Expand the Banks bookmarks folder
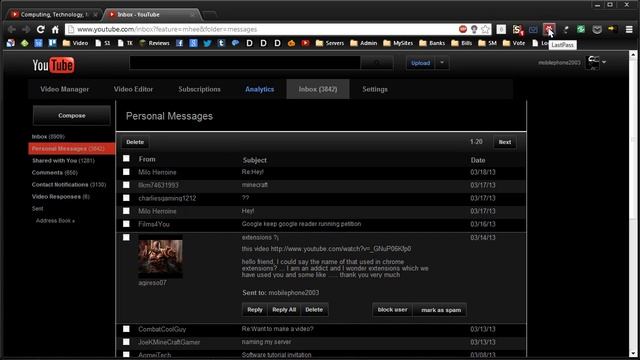The image size is (640, 360). [x=432, y=43]
